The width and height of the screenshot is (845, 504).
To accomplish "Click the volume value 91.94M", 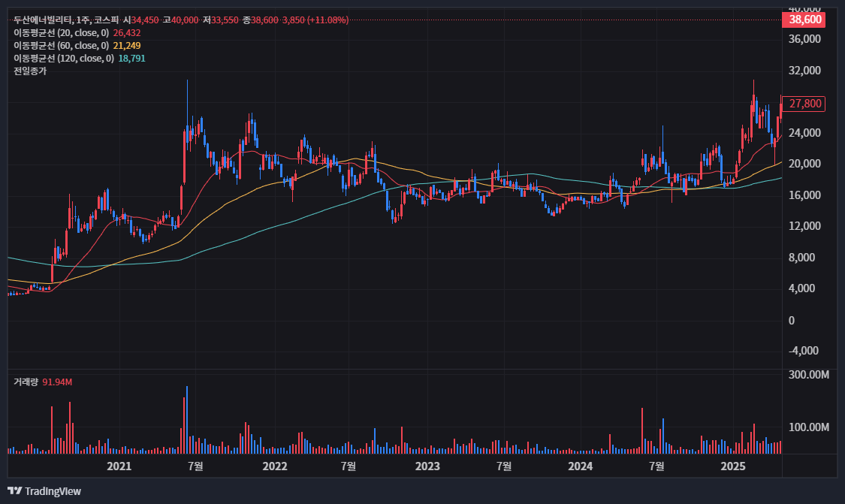I will tap(57, 382).
